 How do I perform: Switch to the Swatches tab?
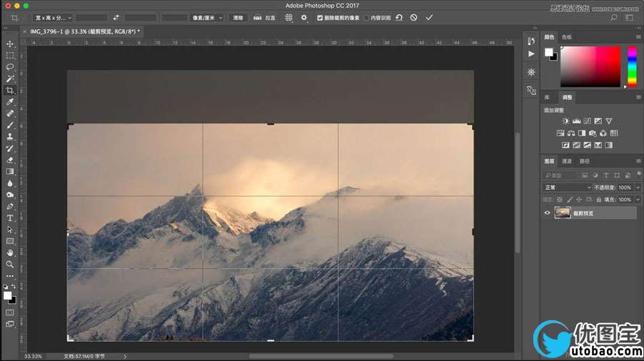[567, 37]
